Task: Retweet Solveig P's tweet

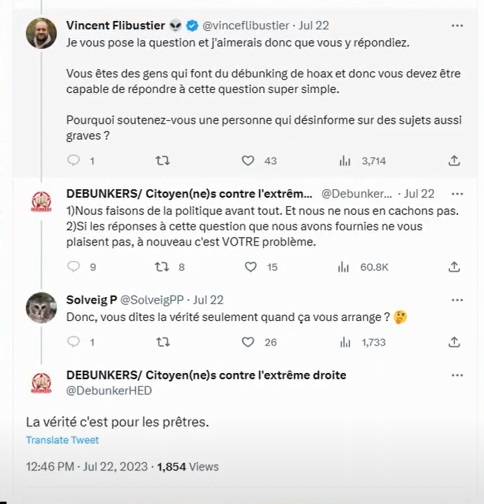Action: click(x=163, y=342)
